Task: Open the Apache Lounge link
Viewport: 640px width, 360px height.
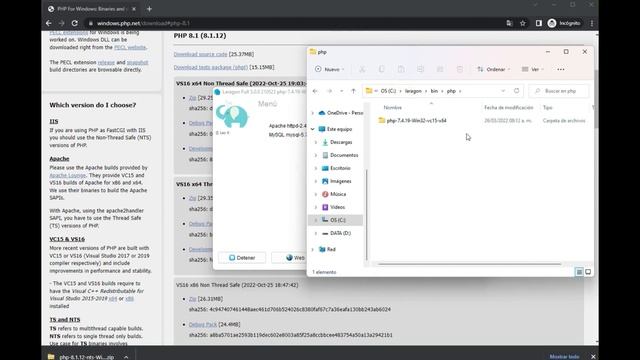Action: point(68,176)
